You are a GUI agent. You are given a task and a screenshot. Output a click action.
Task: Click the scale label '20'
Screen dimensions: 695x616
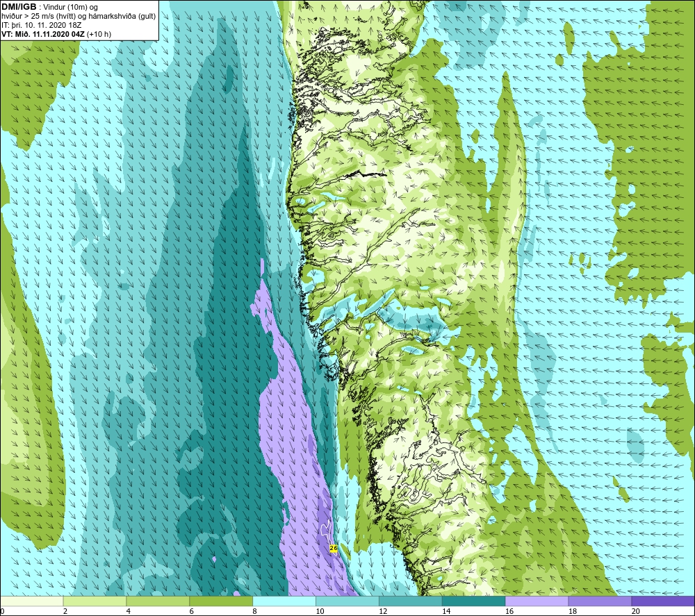(x=636, y=612)
